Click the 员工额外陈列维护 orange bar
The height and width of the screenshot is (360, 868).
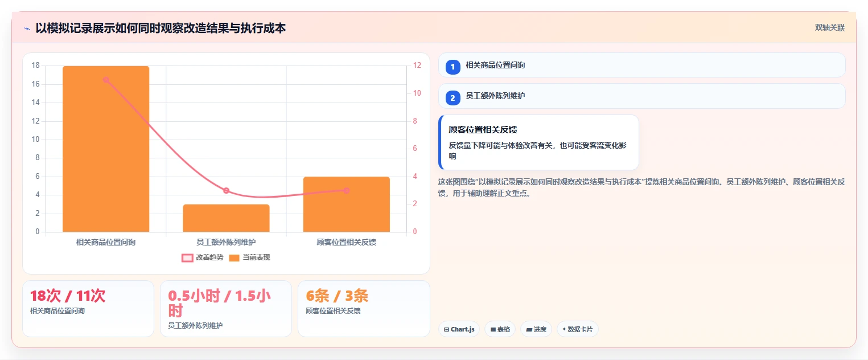tap(226, 218)
